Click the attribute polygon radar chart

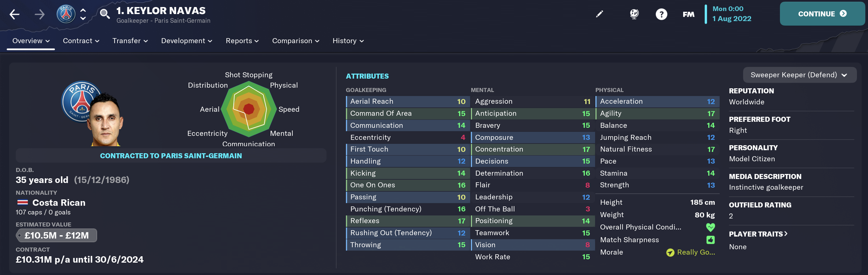(249, 109)
